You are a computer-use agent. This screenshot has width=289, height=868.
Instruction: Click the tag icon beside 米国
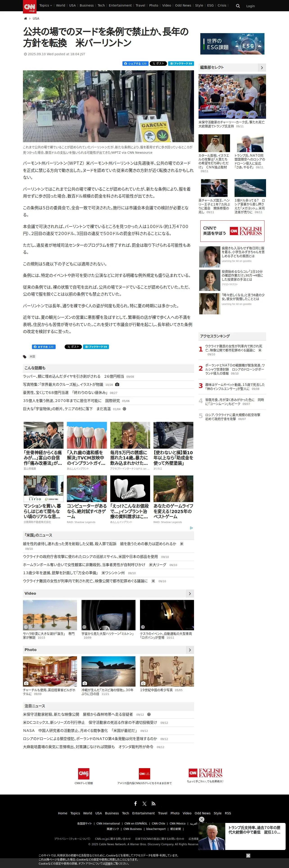25,356
